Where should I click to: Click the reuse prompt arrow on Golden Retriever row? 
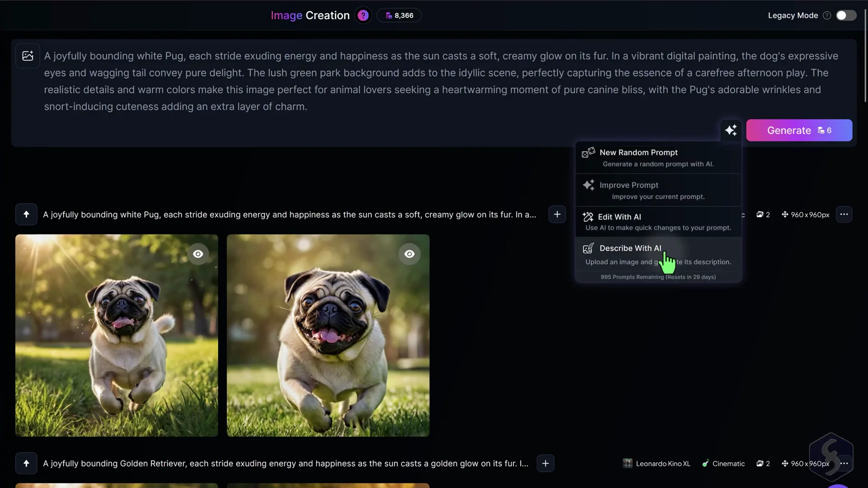pyautogui.click(x=26, y=463)
